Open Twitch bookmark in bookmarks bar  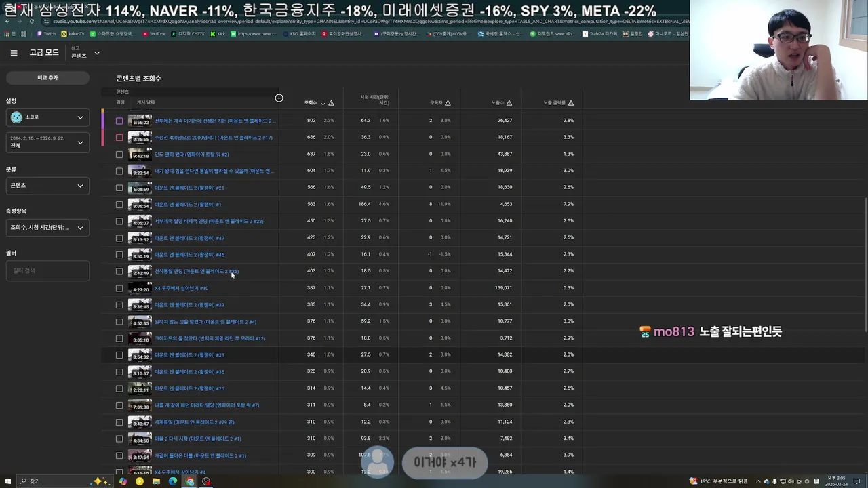[x=46, y=33]
